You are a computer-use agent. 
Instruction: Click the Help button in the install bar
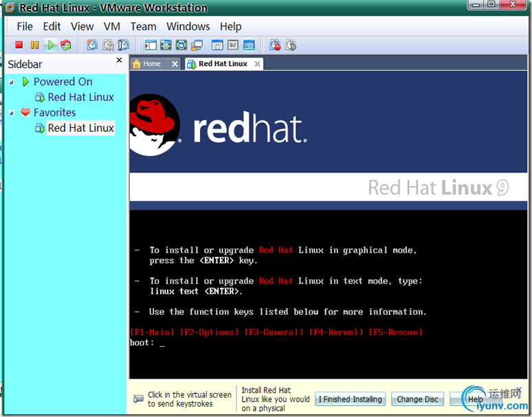476,399
